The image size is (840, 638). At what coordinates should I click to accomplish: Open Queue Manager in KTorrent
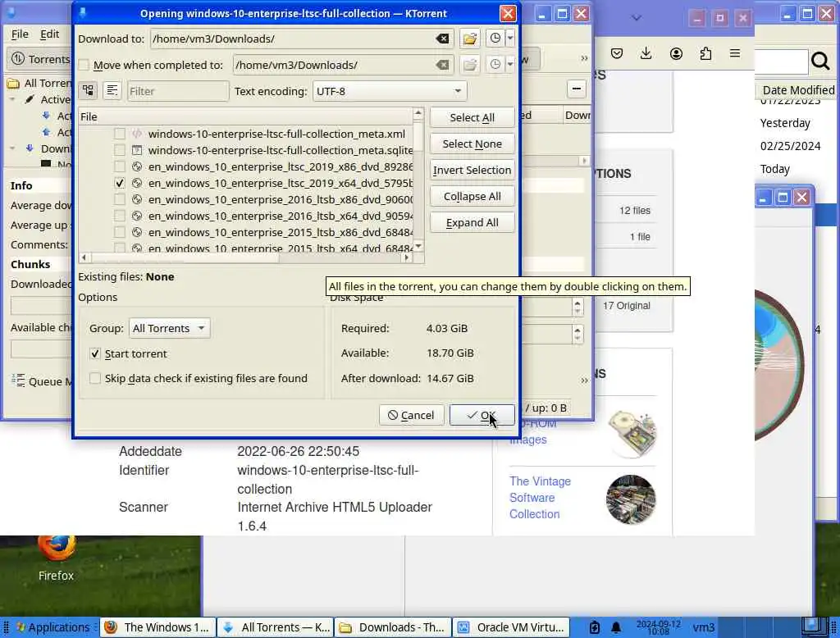click(42, 381)
